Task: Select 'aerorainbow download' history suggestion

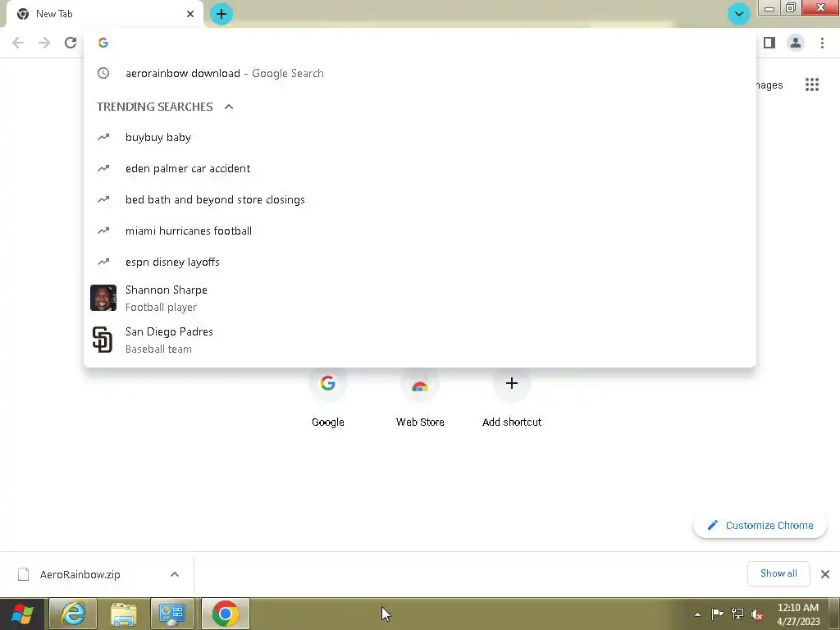Action: (420, 73)
